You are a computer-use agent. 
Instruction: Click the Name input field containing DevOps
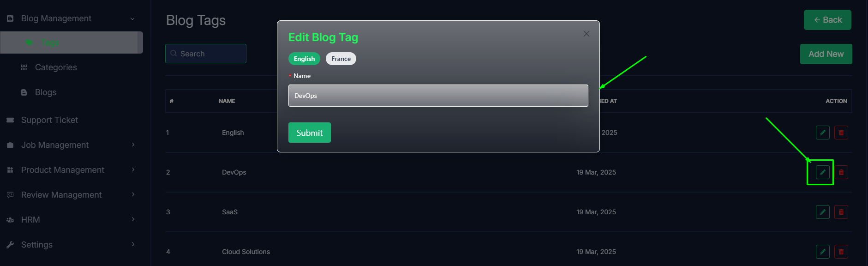438,96
